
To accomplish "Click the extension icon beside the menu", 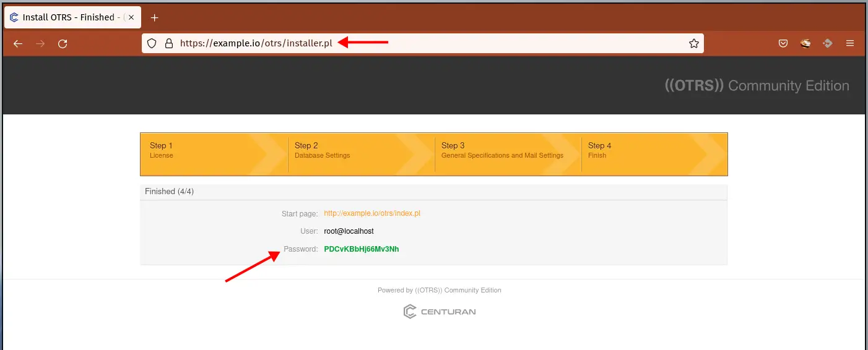I will tap(828, 44).
